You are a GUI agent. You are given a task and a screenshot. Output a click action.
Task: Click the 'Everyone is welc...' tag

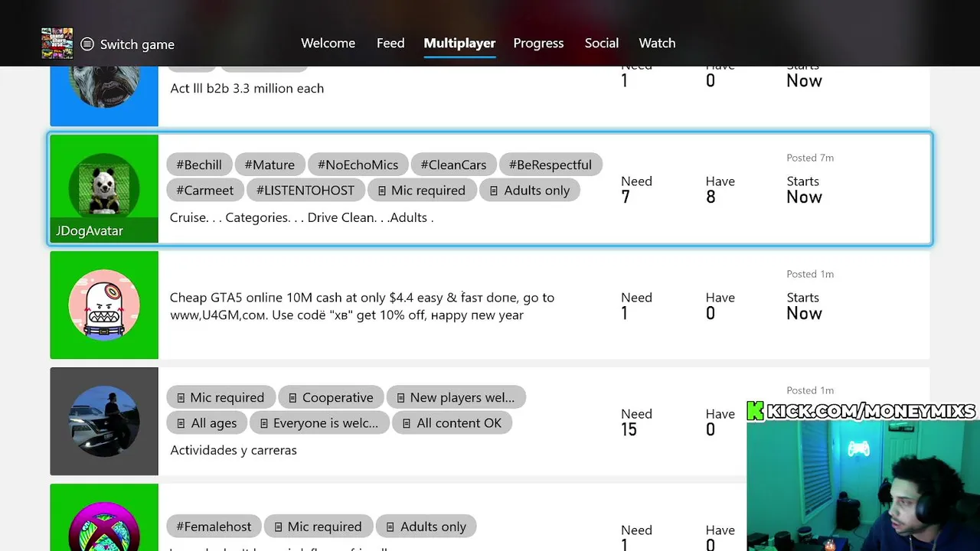[318, 422]
